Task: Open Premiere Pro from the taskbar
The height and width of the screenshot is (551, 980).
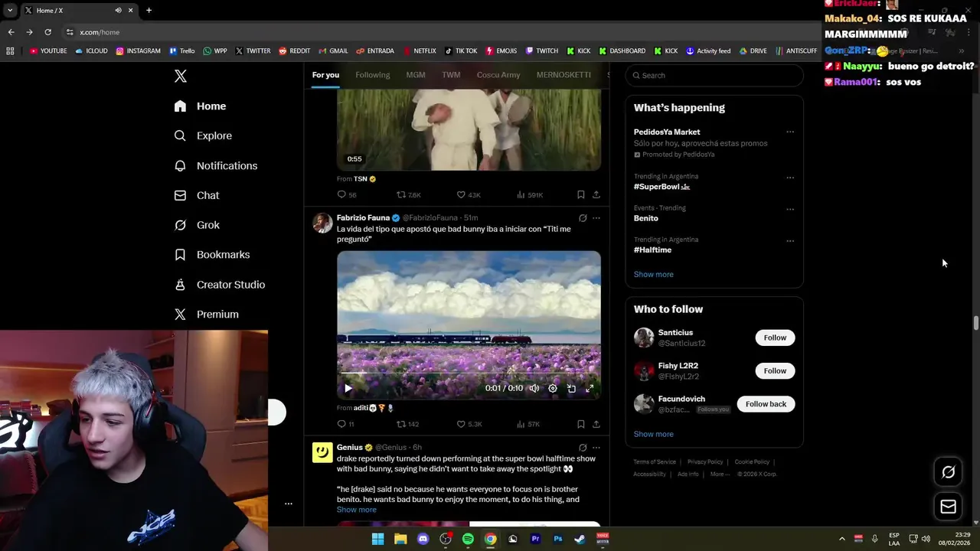Action: (x=535, y=539)
